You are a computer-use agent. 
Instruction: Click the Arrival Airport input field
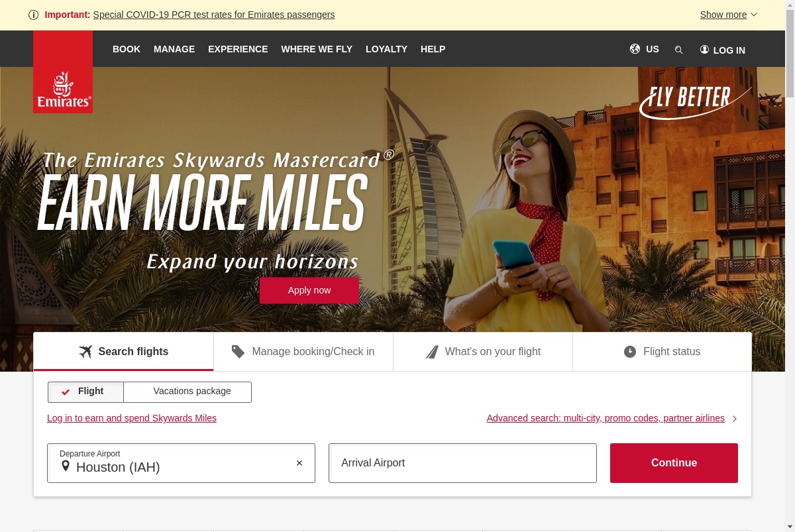pyautogui.click(x=462, y=463)
